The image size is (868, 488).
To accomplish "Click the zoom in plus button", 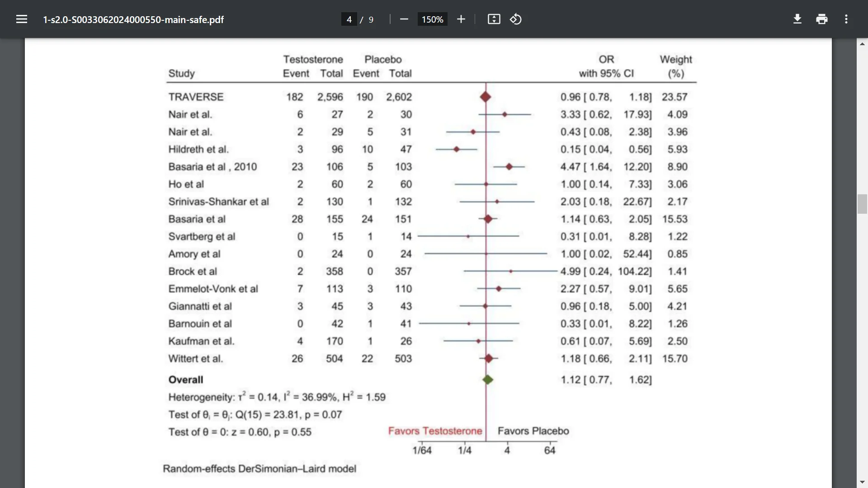I will pos(461,19).
